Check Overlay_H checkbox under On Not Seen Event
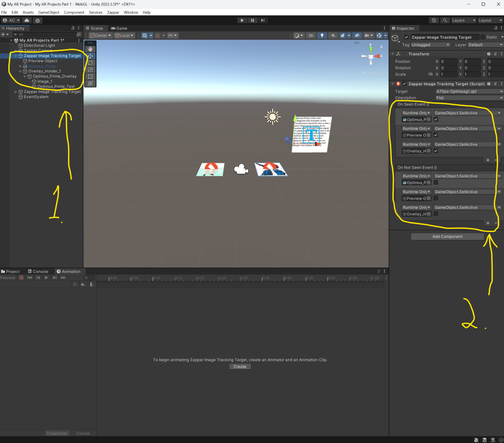 (x=436, y=214)
